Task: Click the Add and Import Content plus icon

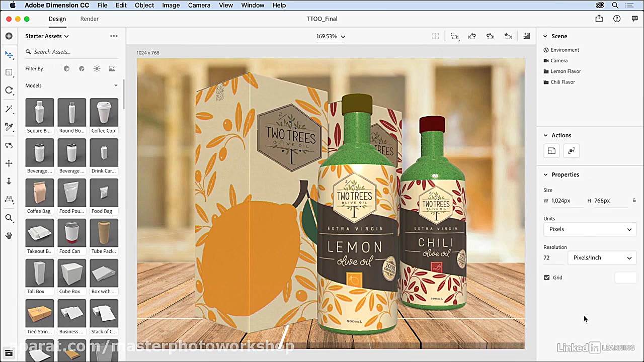Action: click(x=9, y=36)
